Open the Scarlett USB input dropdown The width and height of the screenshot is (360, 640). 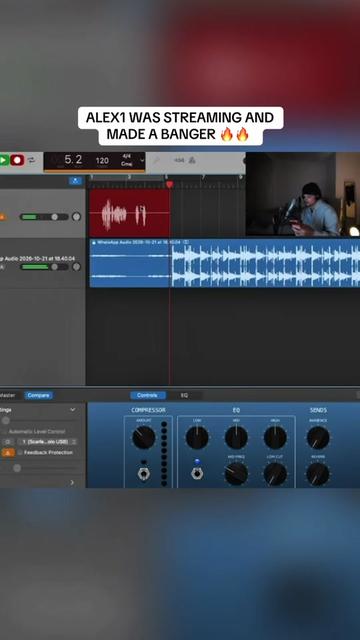pos(47,442)
